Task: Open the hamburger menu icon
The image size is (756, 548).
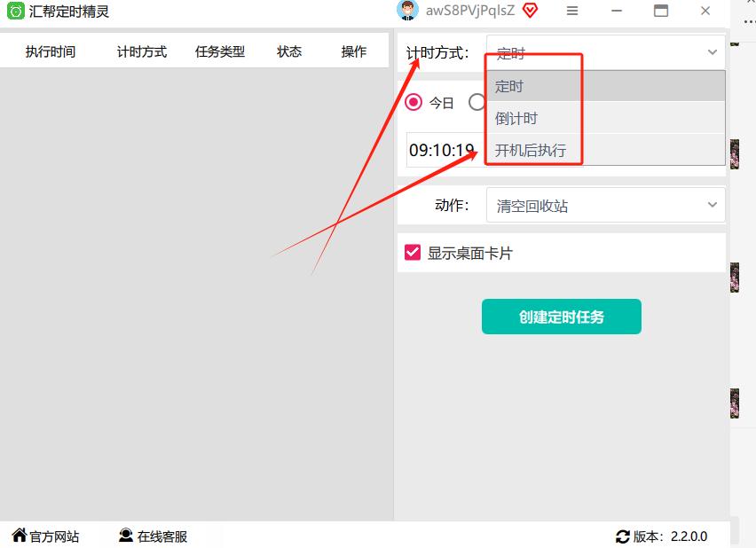Action: tap(572, 12)
